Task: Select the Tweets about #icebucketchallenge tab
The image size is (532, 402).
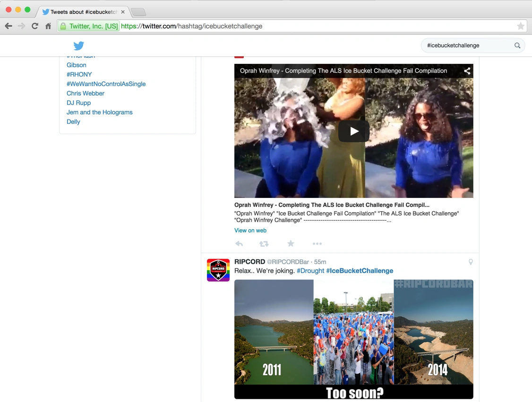Action: click(x=83, y=12)
